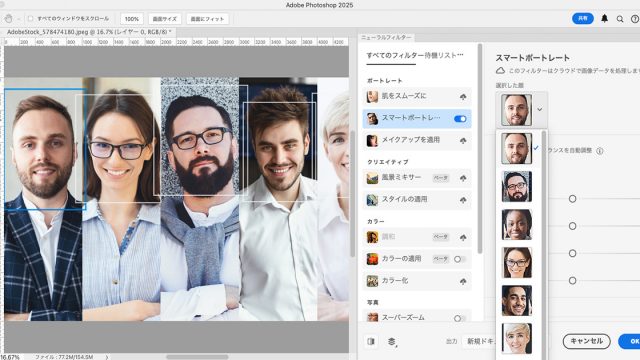
Task: Click the first slider handle below face list
Action: (x=573, y=199)
